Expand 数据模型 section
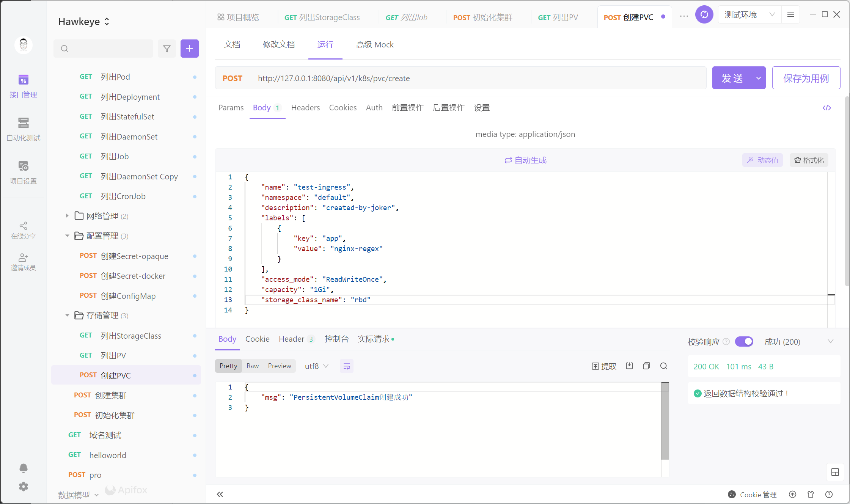 (x=78, y=495)
